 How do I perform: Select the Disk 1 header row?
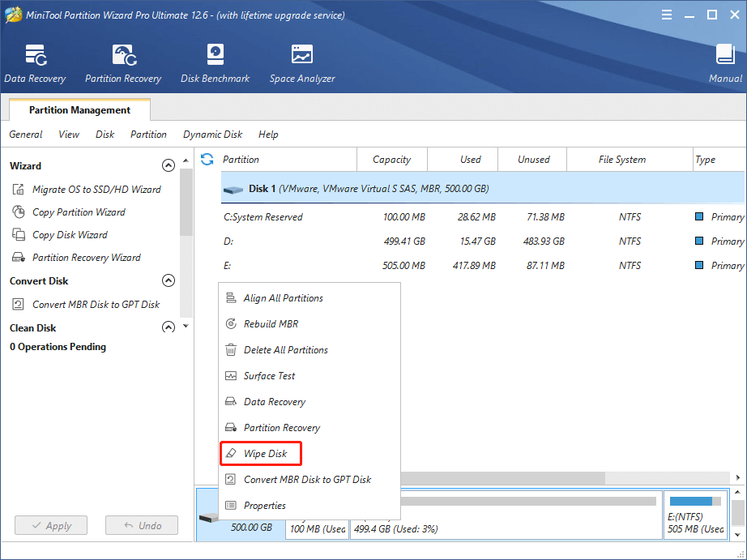[483, 189]
